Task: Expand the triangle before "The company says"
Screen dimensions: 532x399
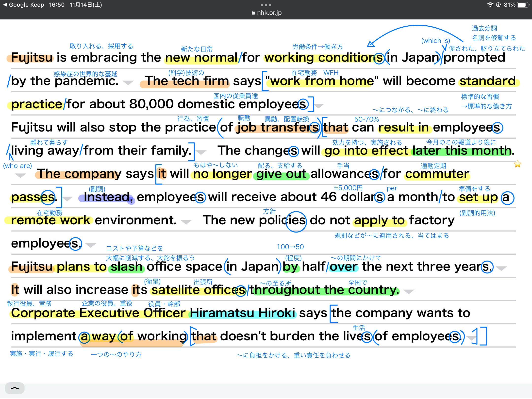Action: (20, 175)
